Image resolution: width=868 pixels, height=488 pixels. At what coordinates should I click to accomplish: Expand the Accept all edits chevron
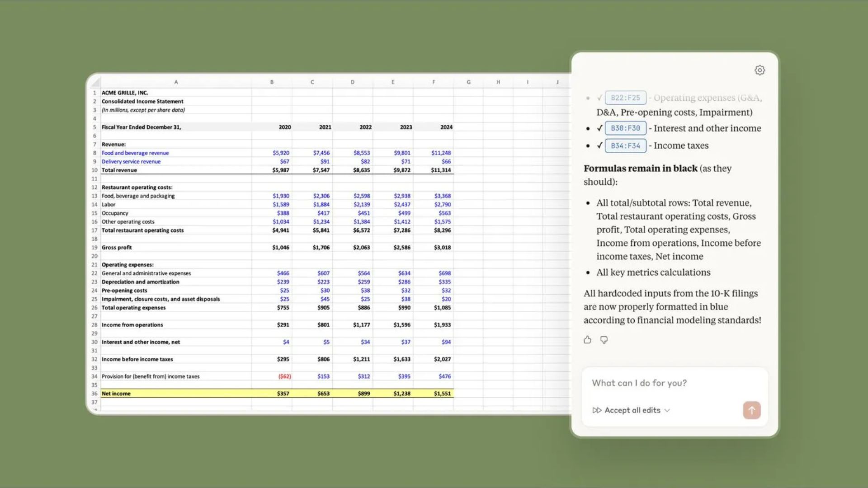667,410
